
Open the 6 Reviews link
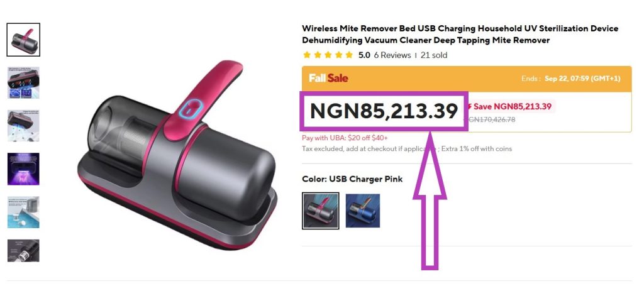(x=392, y=55)
